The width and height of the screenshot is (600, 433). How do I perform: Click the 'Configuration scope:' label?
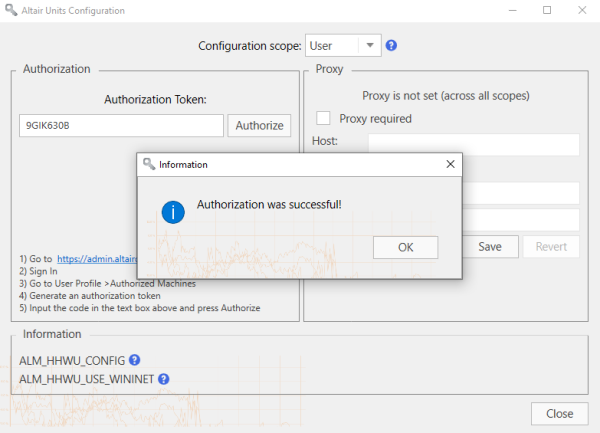[x=250, y=46]
